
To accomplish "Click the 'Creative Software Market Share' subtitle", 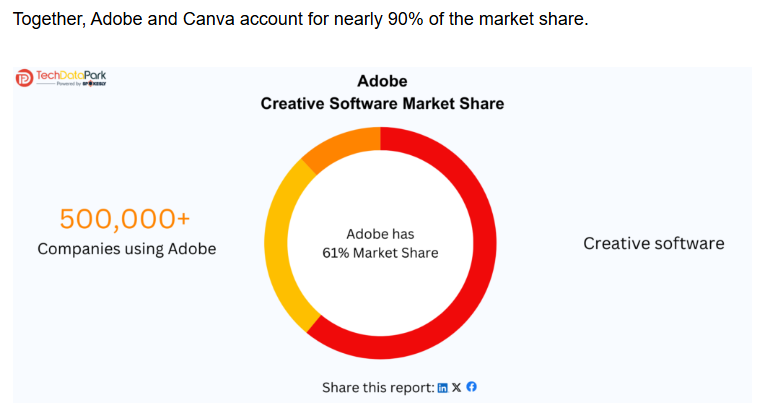I will coord(382,103).
